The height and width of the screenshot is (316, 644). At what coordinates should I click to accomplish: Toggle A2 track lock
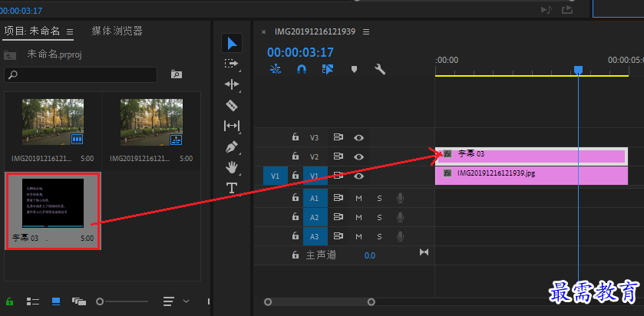(295, 217)
